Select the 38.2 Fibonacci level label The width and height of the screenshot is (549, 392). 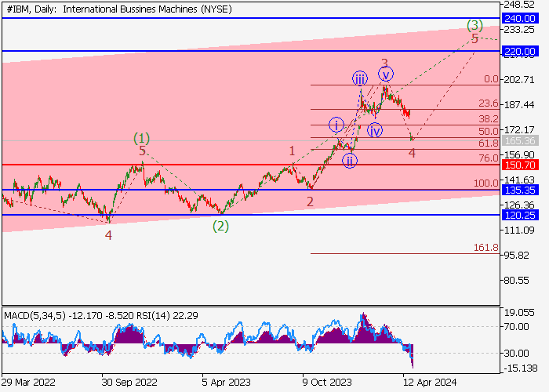489,119
